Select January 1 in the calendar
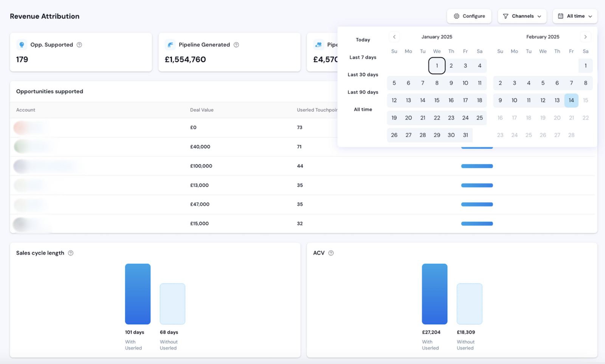This screenshot has width=605, height=364. (437, 66)
